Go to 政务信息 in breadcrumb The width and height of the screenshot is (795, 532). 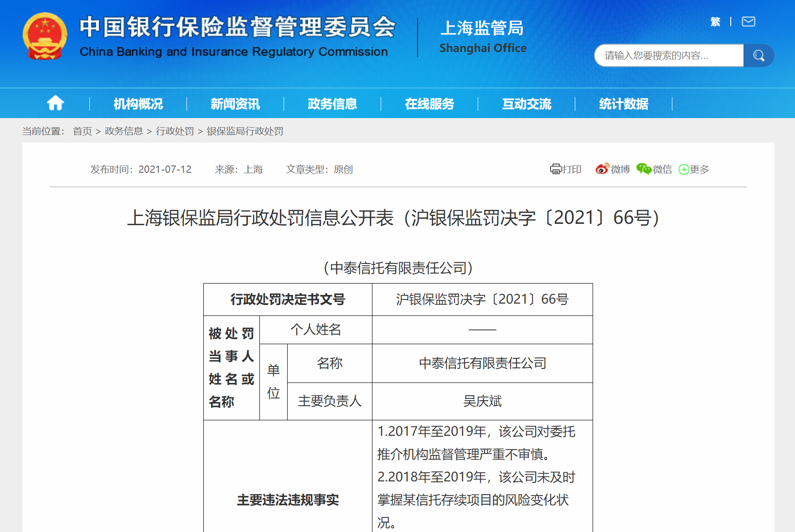coord(124,131)
